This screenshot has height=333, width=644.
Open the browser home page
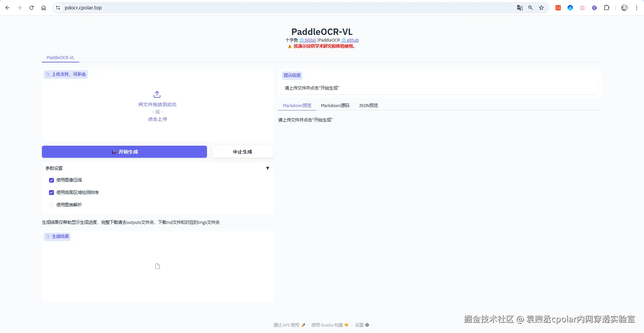pos(44,8)
